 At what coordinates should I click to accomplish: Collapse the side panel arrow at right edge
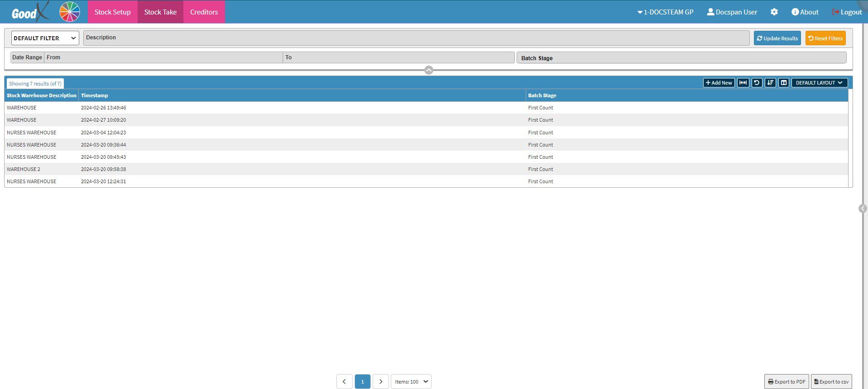pos(863,209)
